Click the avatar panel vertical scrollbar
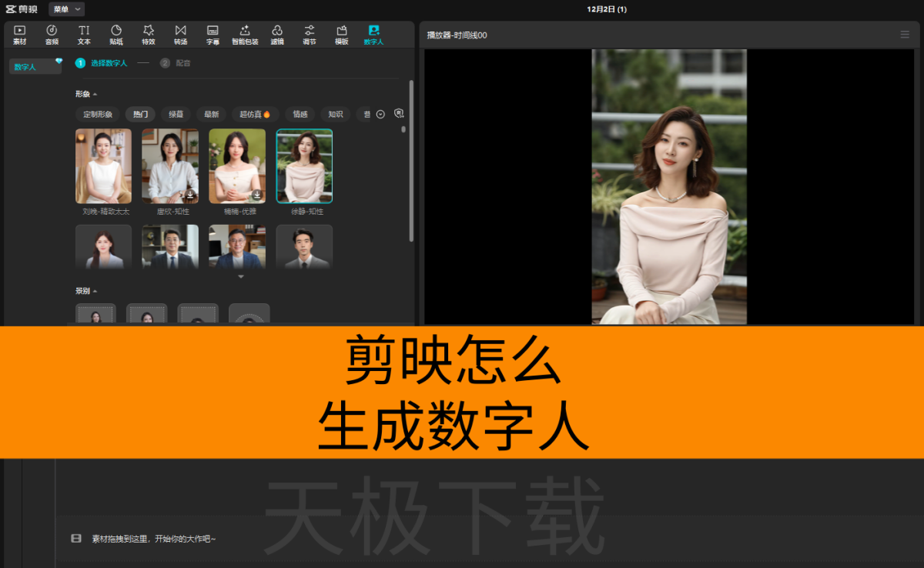924x568 pixels. pos(411,160)
